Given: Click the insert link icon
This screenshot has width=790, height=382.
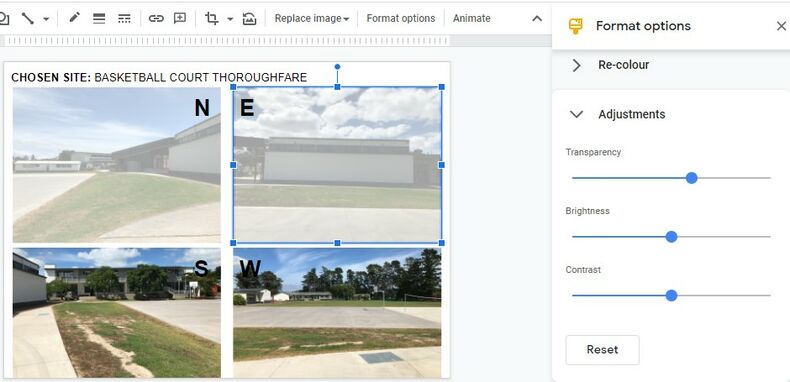Looking at the screenshot, I should coord(156,19).
